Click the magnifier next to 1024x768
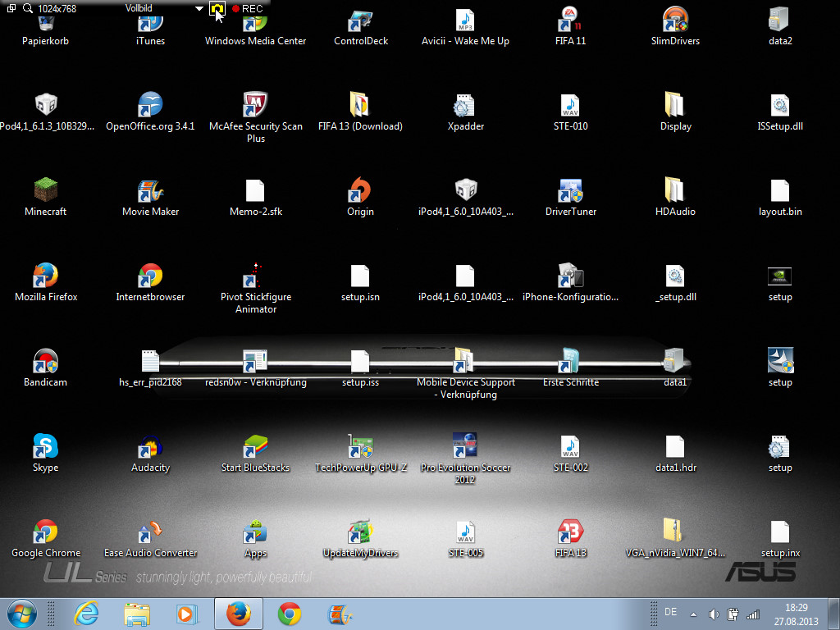 (28, 8)
